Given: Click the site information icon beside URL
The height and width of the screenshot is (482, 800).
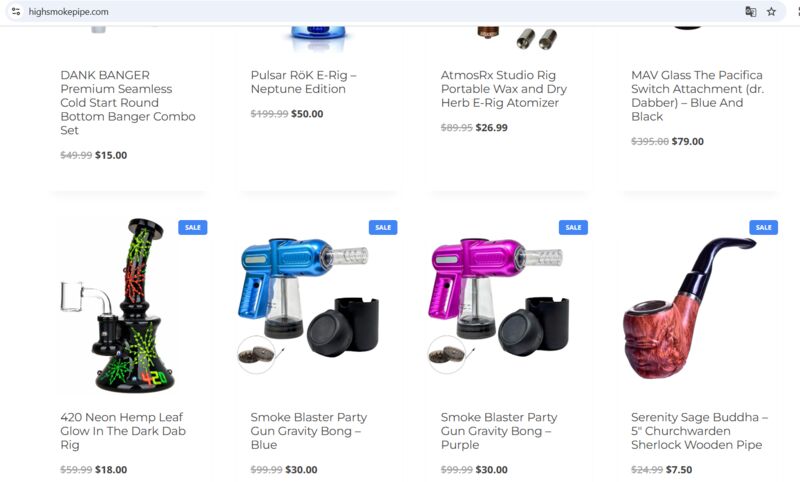Looking at the screenshot, I should pyautogui.click(x=16, y=11).
